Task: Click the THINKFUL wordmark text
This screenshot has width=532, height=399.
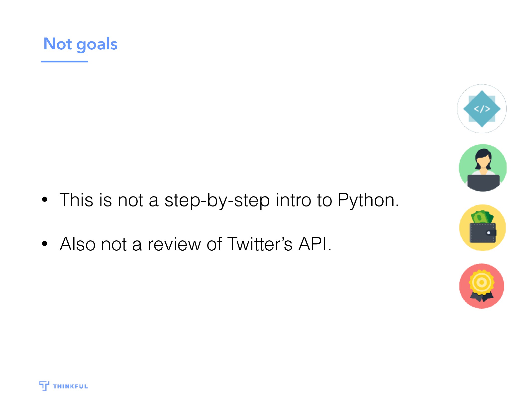Action: pyautogui.click(x=70, y=386)
